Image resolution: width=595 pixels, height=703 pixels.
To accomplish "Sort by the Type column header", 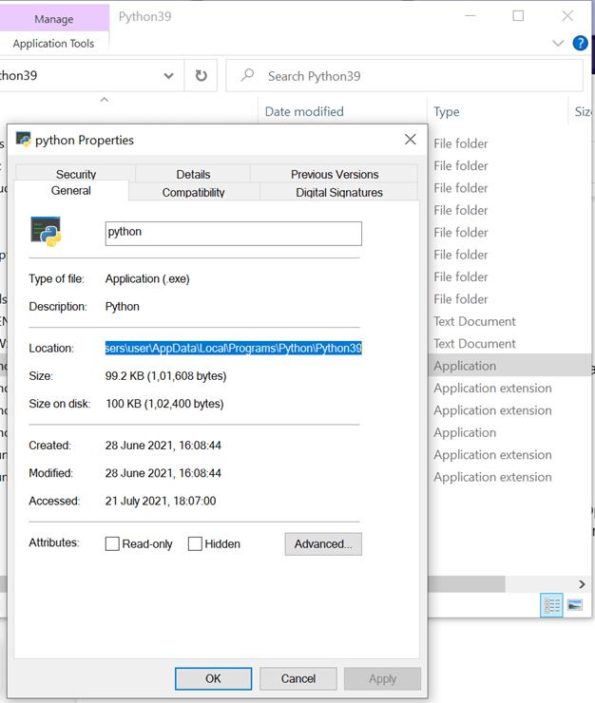I will pos(446,111).
